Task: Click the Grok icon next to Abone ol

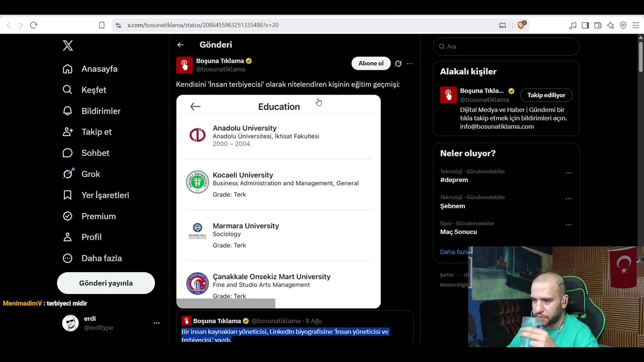Action: (398, 63)
